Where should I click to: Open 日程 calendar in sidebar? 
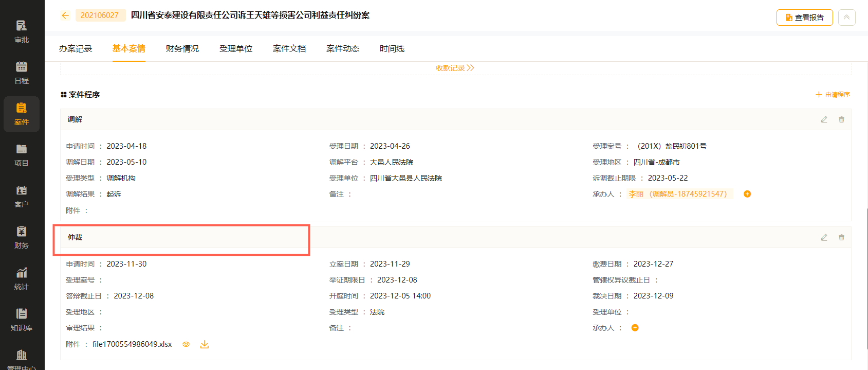22,73
